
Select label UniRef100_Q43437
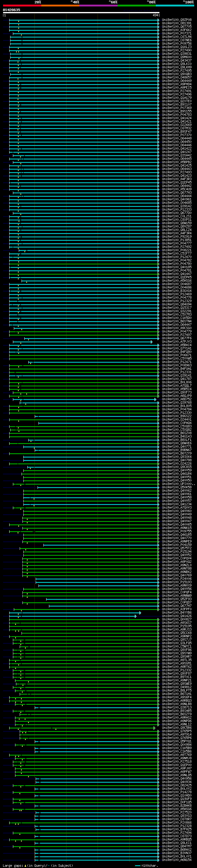[177, 61]
